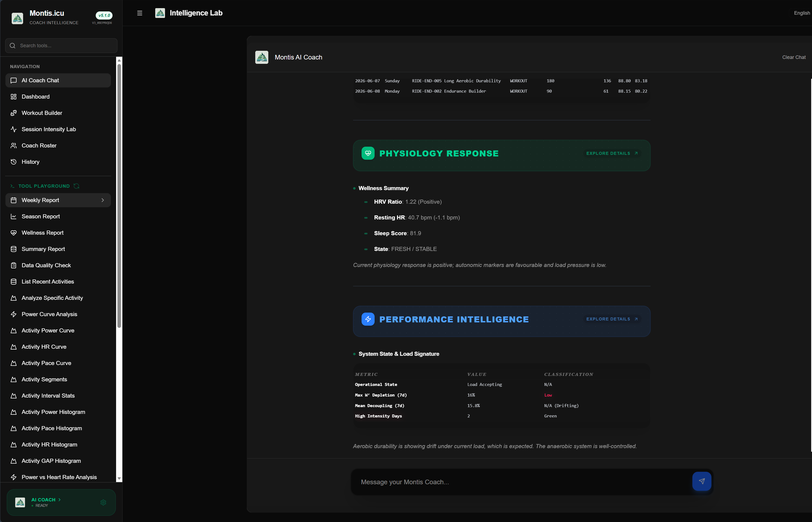The height and width of the screenshot is (522, 812).
Task: Click the Physiology Response heart icon
Action: pos(368,153)
